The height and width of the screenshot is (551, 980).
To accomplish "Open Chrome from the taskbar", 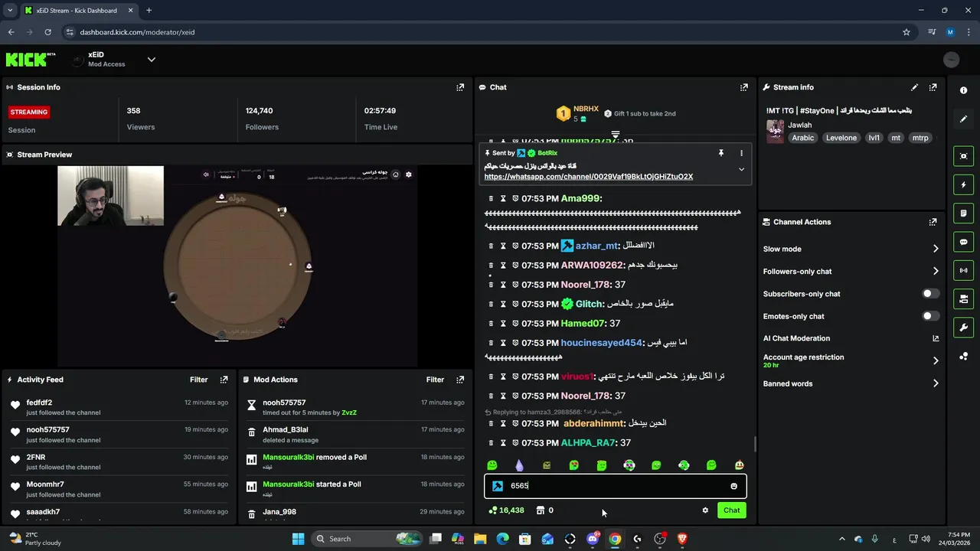I will click(x=615, y=539).
